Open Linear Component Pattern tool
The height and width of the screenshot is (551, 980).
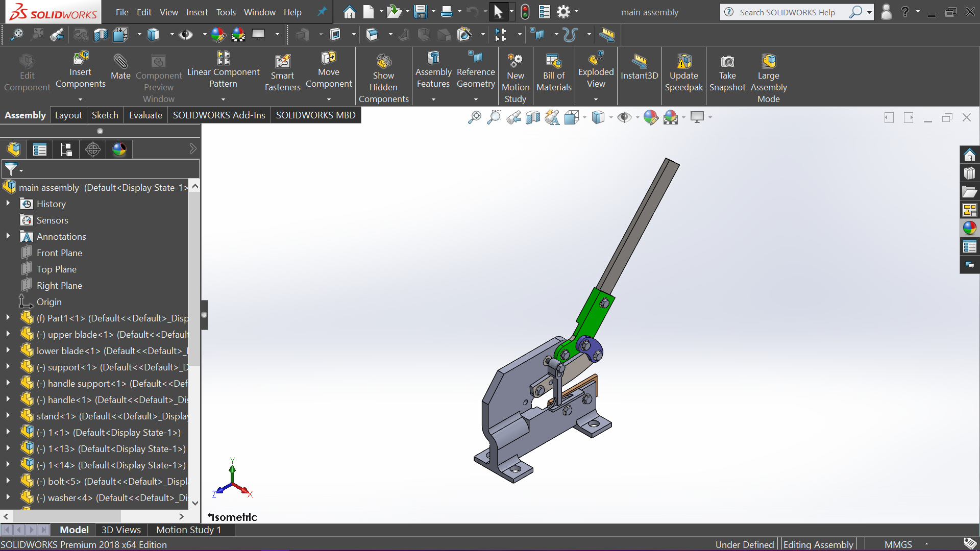click(223, 70)
